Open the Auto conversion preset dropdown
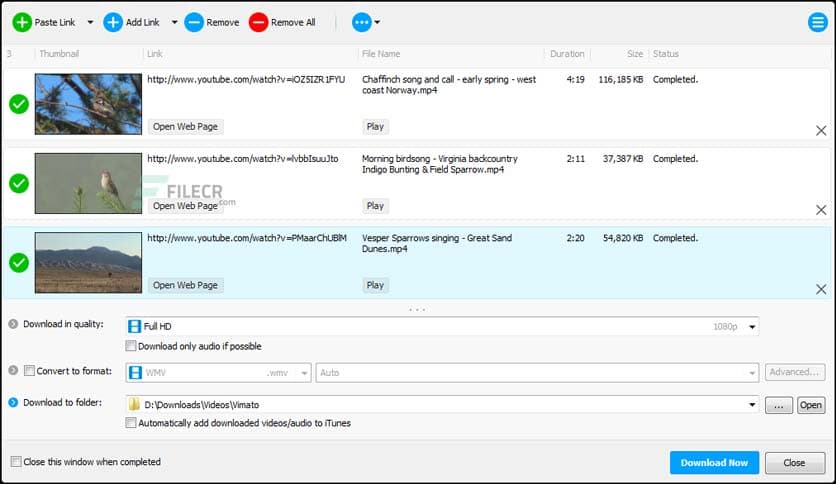The image size is (836, 484). [537, 373]
